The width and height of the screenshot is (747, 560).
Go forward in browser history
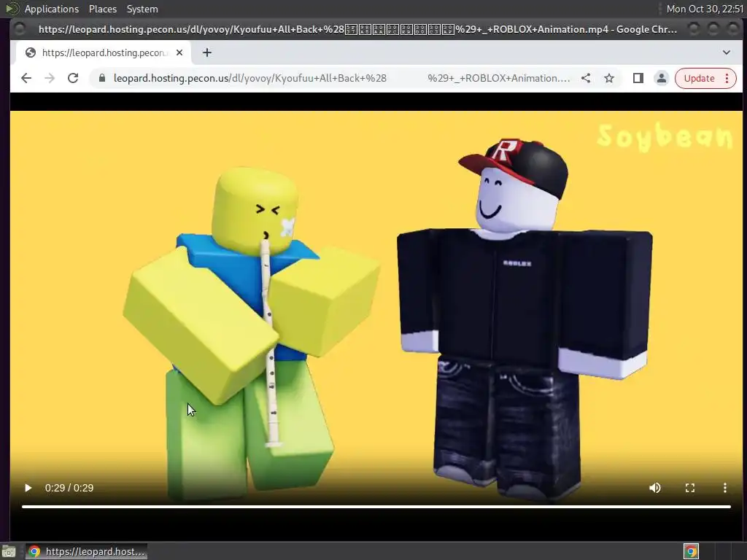(x=50, y=78)
